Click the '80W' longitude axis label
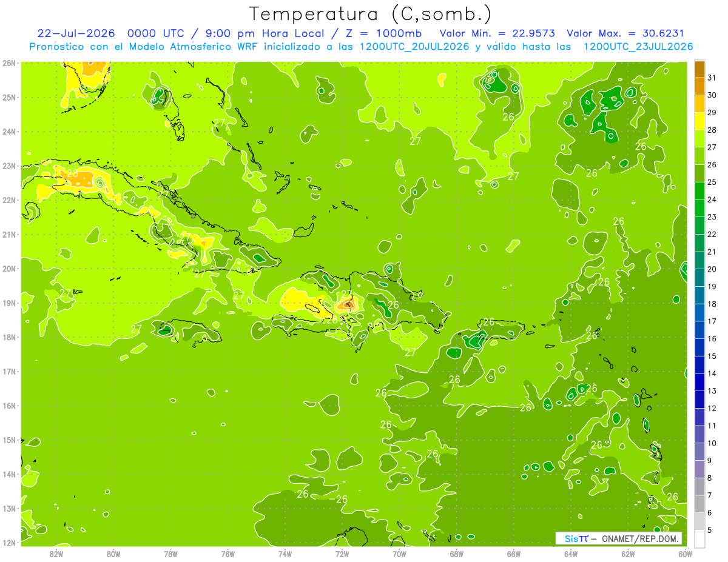This screenshot has width=728, height=562. 113,554
